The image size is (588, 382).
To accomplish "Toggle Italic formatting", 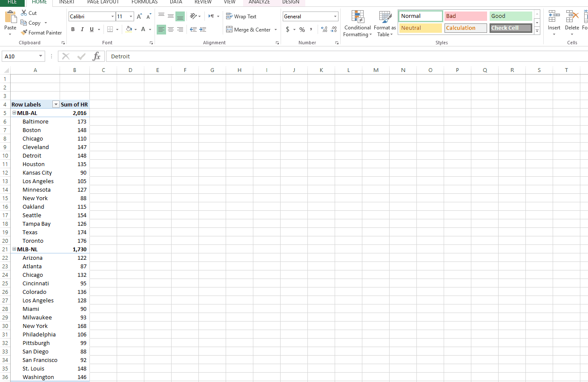I will coord(81,29).
